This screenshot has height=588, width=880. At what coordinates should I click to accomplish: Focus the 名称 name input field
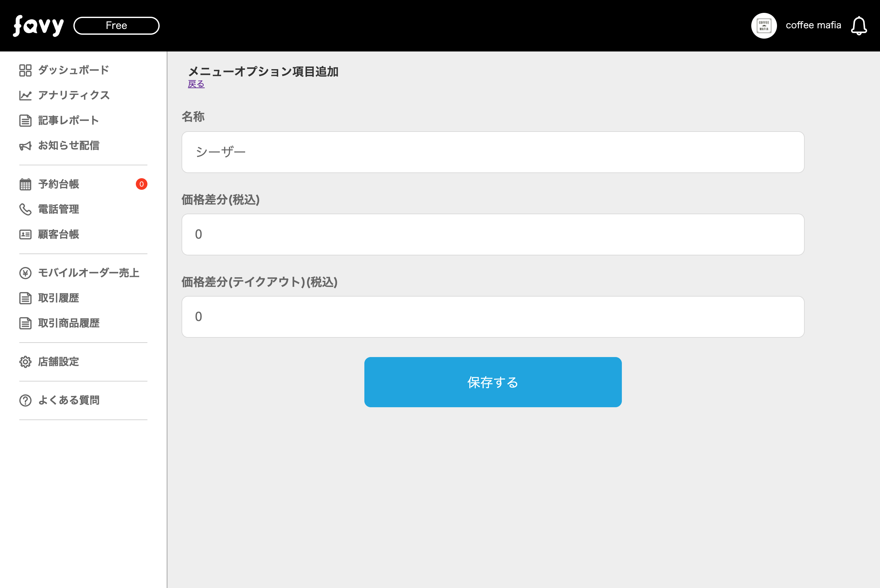coord(493,152)
